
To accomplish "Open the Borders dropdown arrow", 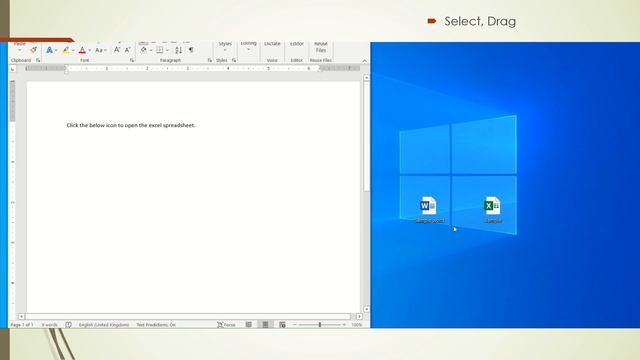I will 167,51.
